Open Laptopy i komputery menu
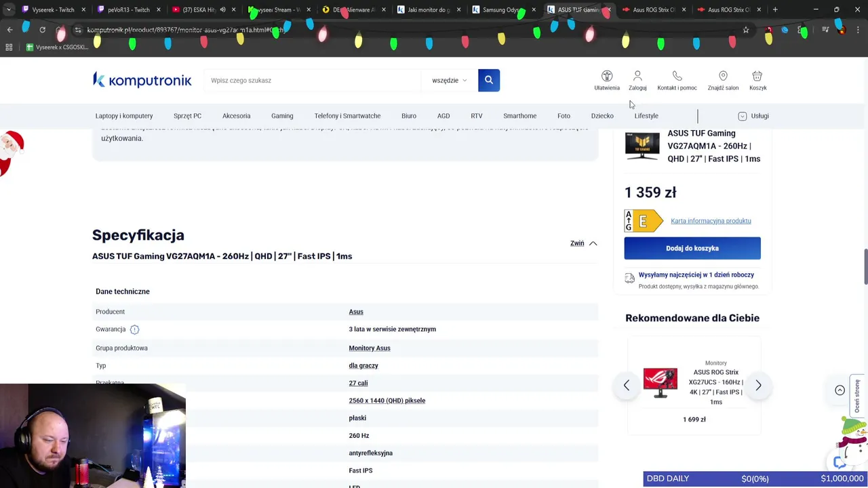 124,116
